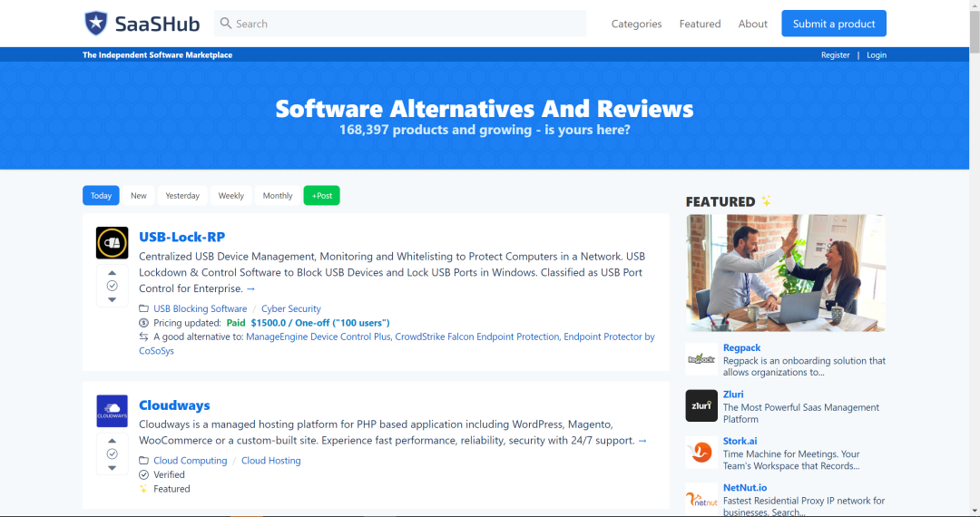Click the SaaSHub shield logo
The height and width of the screenshot is (517, 980).
pos(96,23)
